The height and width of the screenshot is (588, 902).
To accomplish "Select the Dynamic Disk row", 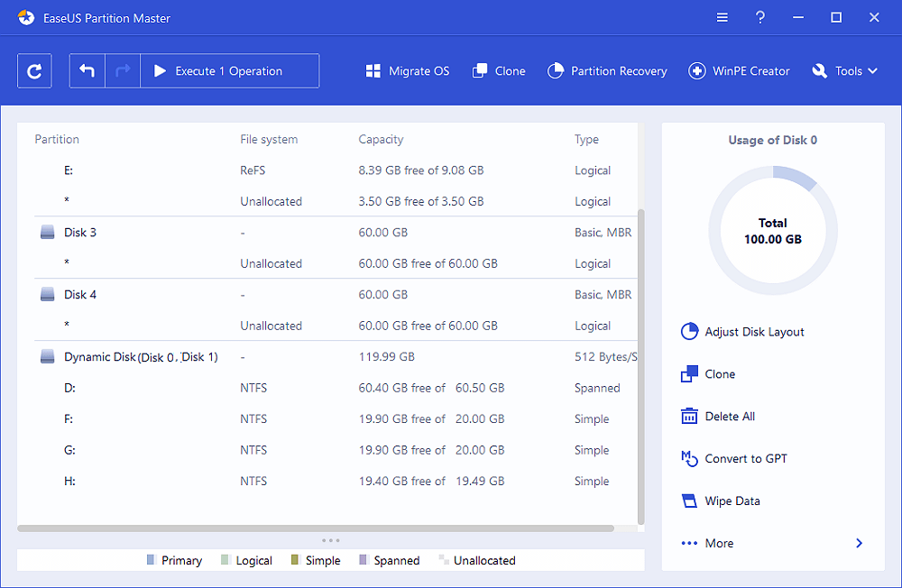I will pos(140,357).
